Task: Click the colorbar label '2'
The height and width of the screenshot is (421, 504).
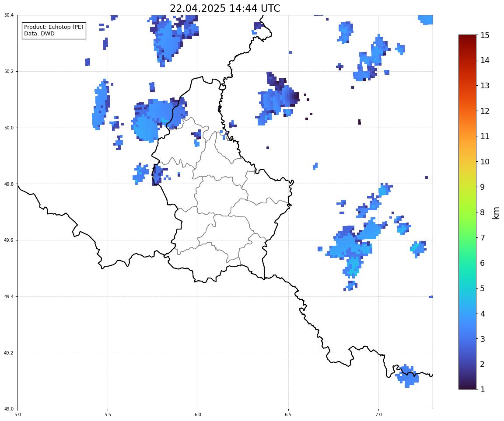Action: click(483, 364)
